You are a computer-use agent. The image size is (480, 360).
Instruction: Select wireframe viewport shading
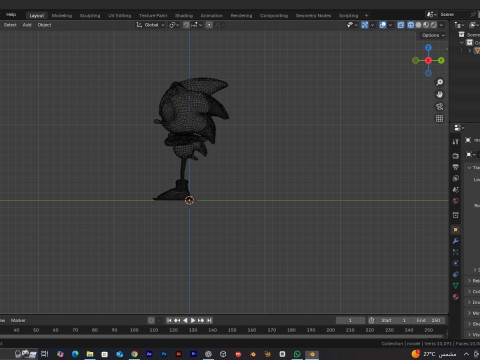[411, 25]
